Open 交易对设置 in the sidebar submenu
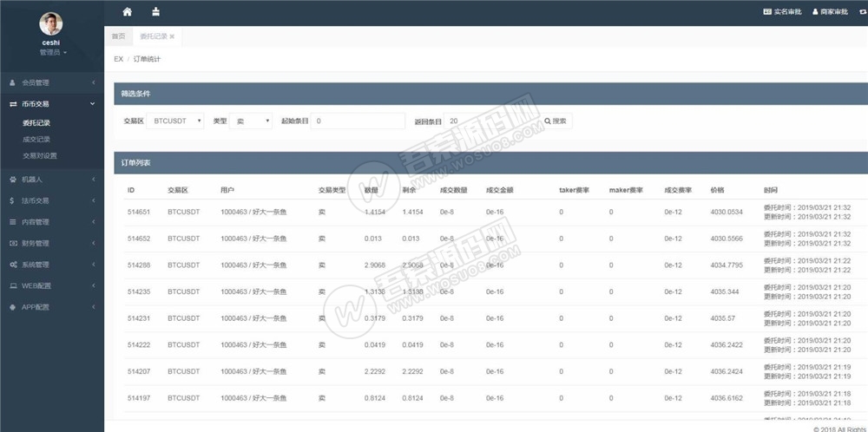 point(40,156)
